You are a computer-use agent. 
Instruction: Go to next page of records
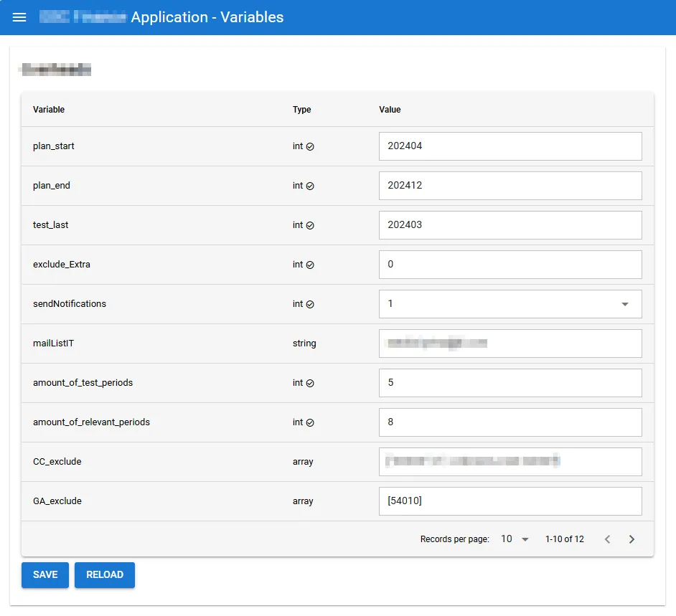[632, 539]
